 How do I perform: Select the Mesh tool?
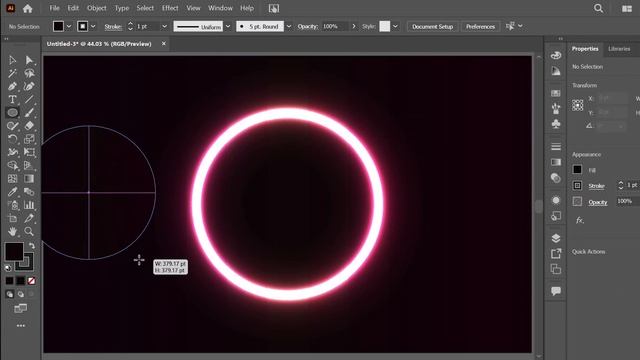(13, 179)
